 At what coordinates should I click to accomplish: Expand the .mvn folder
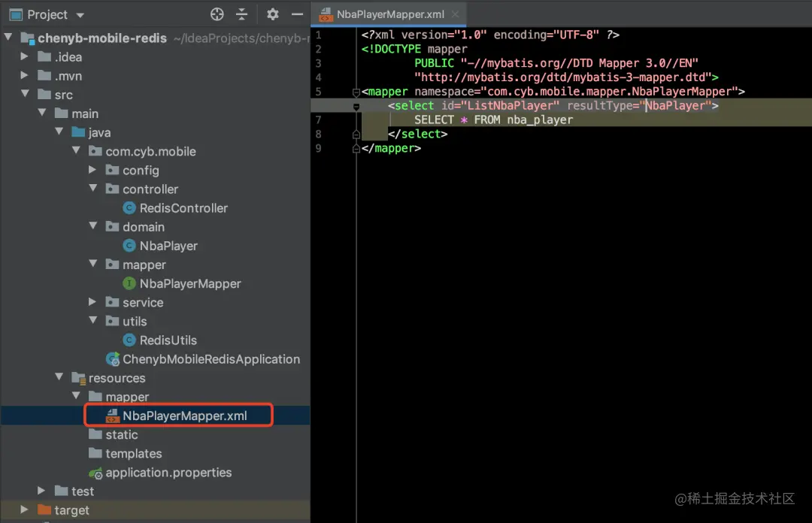(24, 75)
